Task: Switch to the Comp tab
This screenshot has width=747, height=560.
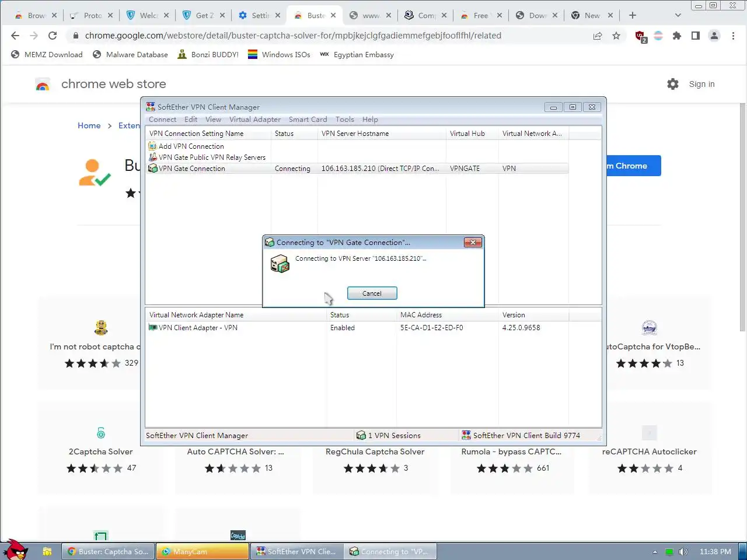Action: coord(426,15)
